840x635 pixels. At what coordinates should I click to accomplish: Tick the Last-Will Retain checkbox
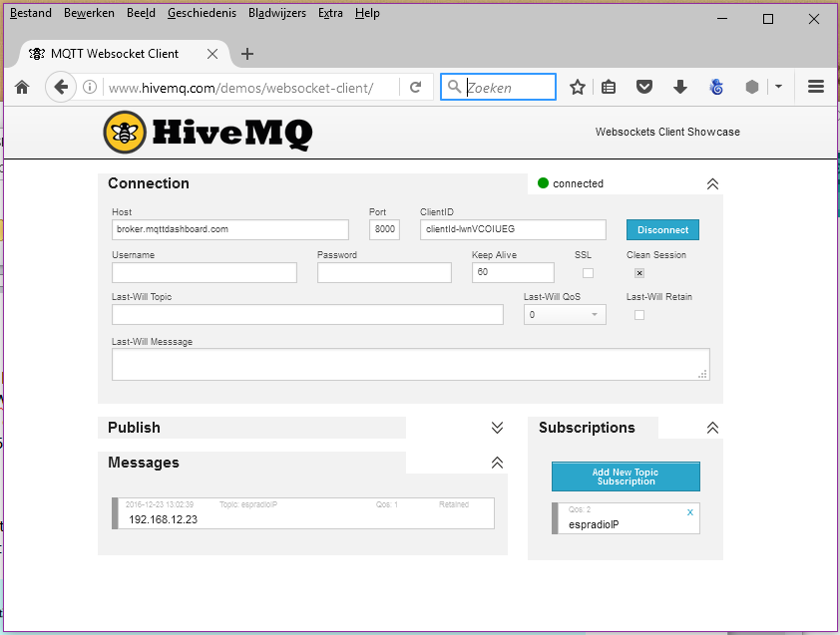click(x=639, y=315)
